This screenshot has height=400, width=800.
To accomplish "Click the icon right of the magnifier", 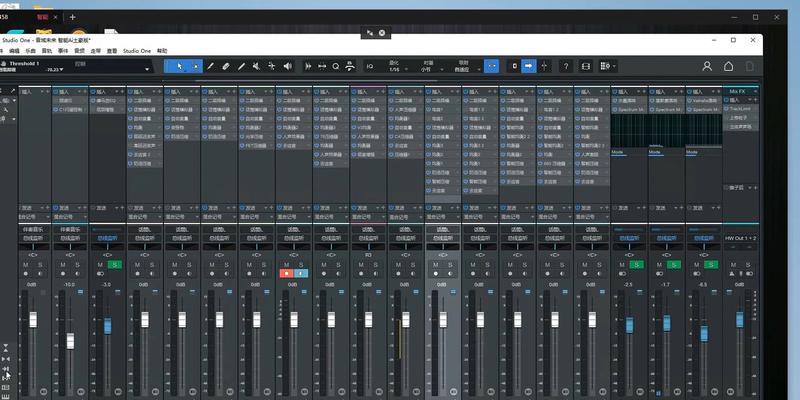I will click(x=349, y=66).
